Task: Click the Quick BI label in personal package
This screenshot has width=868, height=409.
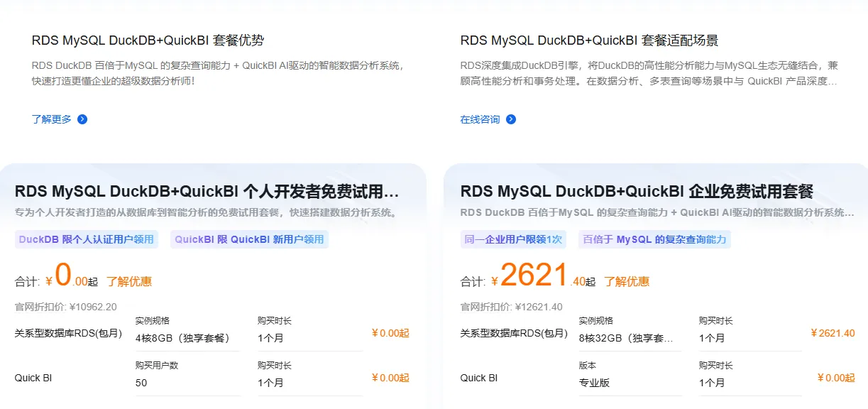Action: coord(33,378)
